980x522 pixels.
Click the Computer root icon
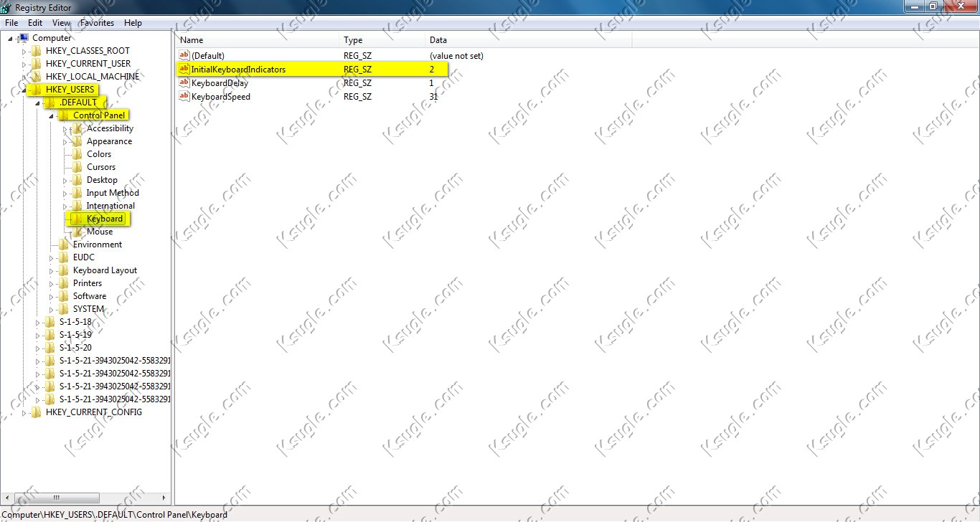click(x=23, y=38)
